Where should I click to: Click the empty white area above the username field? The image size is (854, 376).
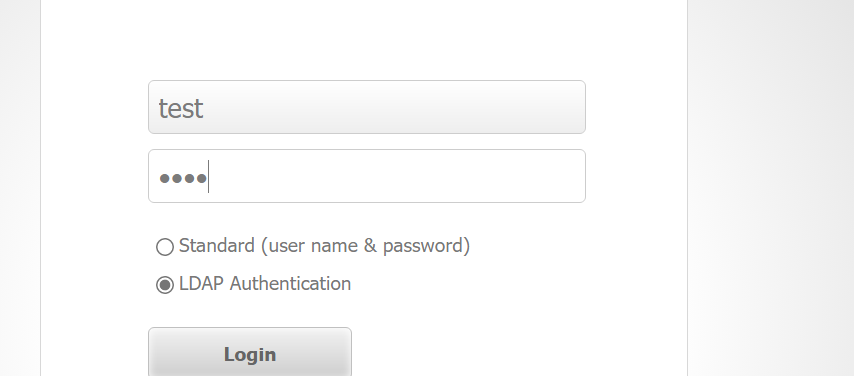click(x=364, y=38)
